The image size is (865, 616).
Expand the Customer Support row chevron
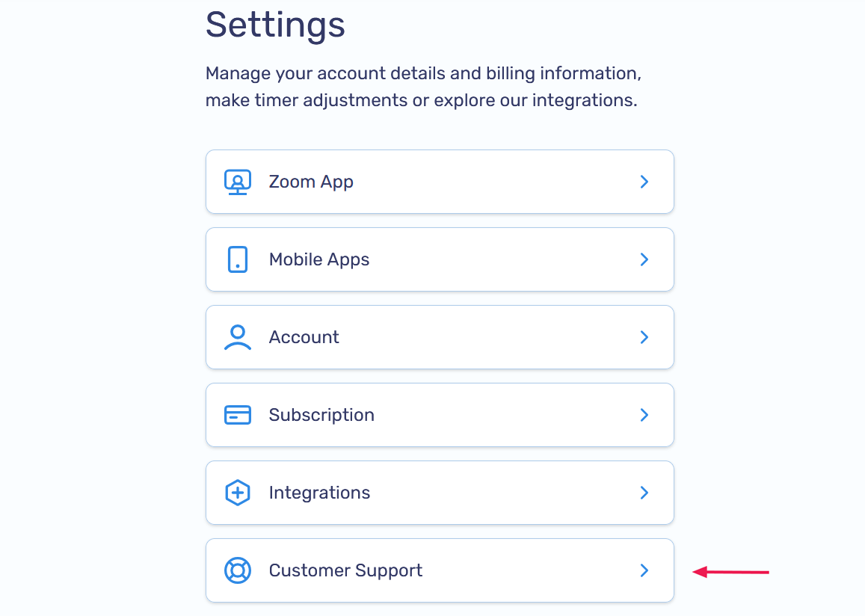(x=644, y=570)
